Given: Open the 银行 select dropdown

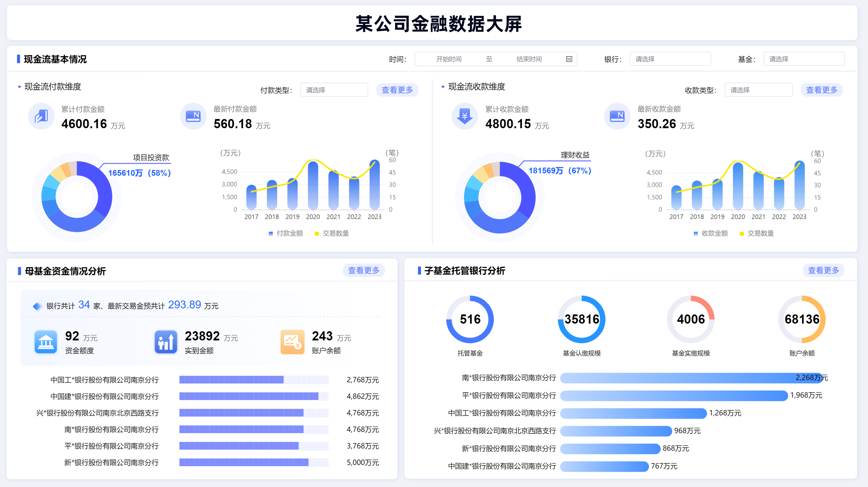Looking at the screenshot, I should click(670, 59).
